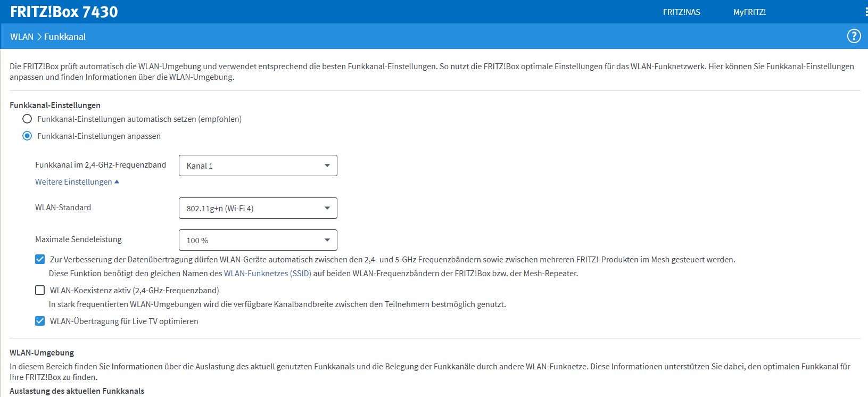Select automatic Funkkanal-Einstellungen (empfohlen) radio

pyautogui.click(x=27, y=119)
